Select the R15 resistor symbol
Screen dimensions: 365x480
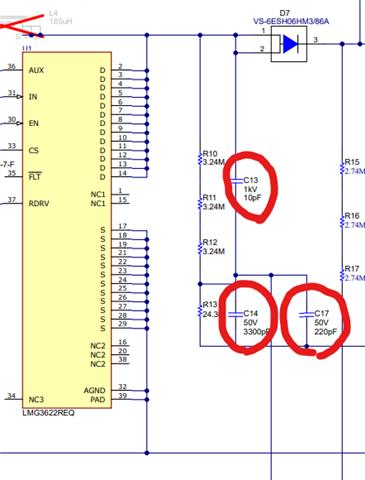click(342, 167)
